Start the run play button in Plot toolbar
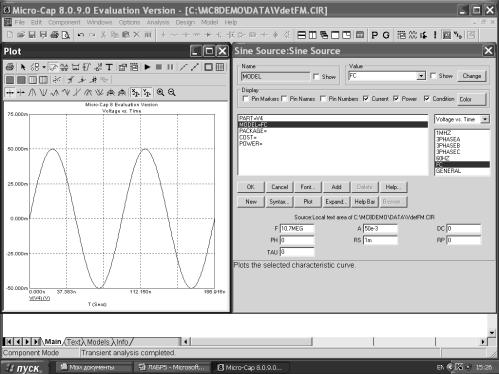Screen dimensions: 499x374 click(x=147, y=67)
